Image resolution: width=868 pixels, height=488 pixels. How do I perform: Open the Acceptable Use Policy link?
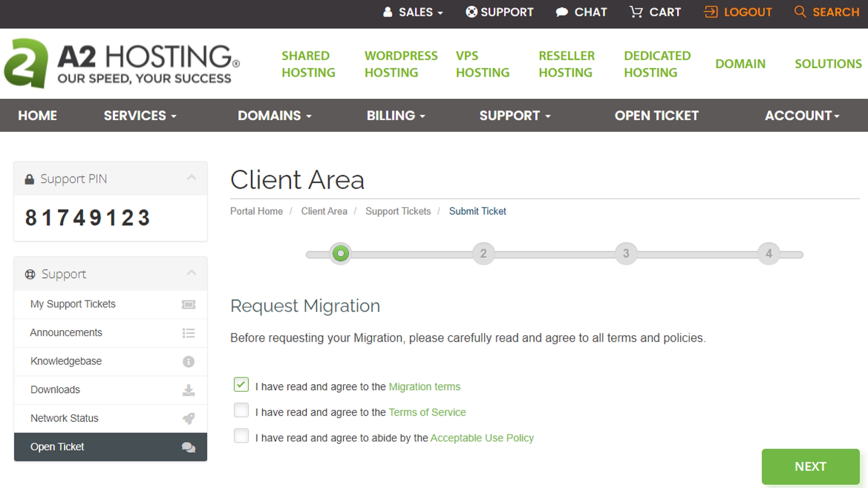[x=481, y=438]
